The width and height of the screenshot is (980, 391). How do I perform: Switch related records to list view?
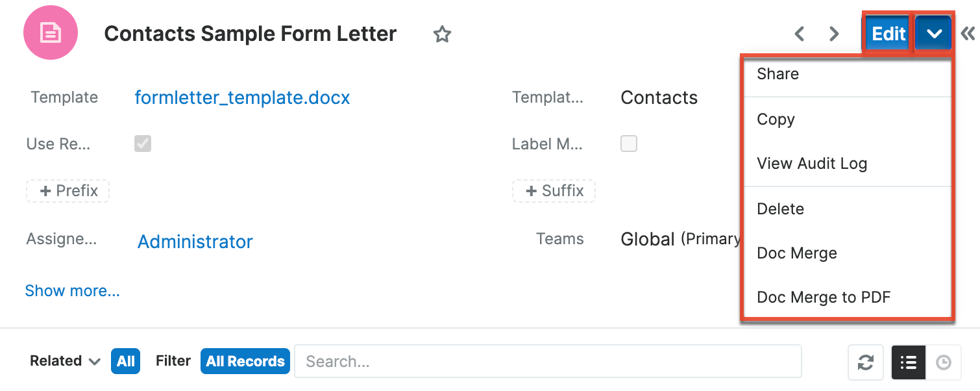coord(908,362)
